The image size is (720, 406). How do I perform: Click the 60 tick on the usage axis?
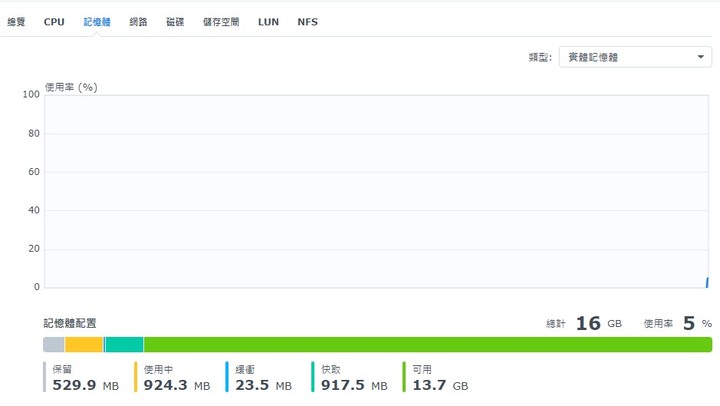34,172
